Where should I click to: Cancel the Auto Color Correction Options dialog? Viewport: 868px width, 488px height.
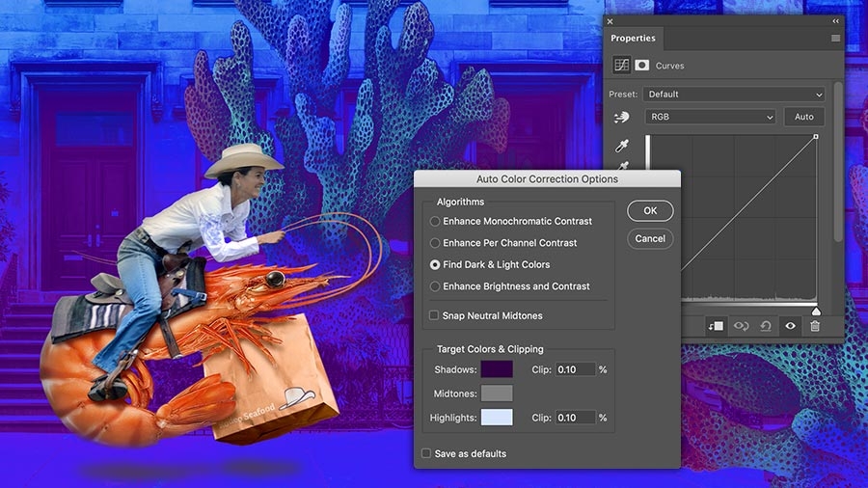(x=650, y=238)
